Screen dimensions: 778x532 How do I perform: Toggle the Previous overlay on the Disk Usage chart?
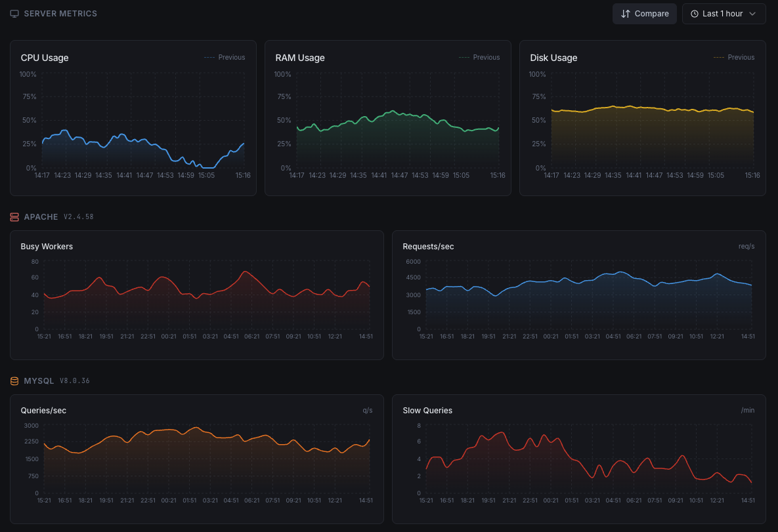coord(734,57)
